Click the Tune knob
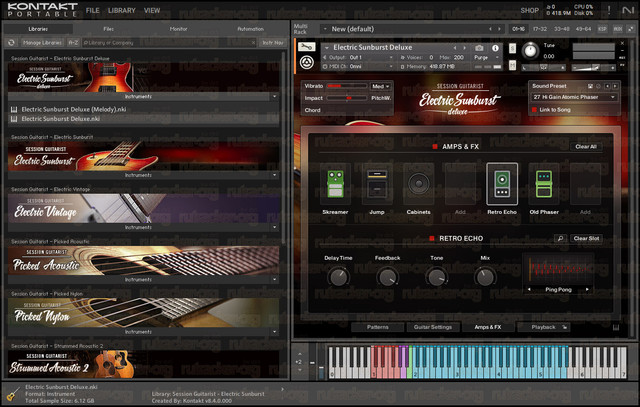640x407 pixels. coord(530,51)
